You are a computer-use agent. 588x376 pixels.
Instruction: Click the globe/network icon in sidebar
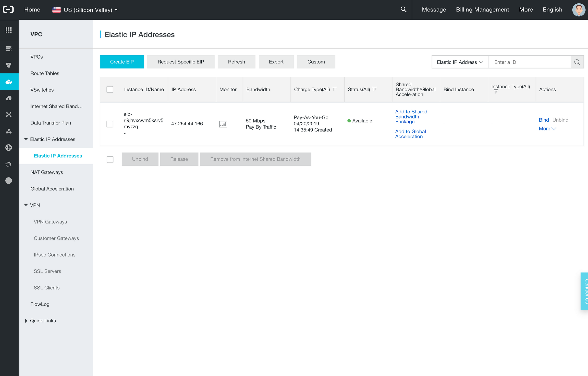click(x=9, y=148)
